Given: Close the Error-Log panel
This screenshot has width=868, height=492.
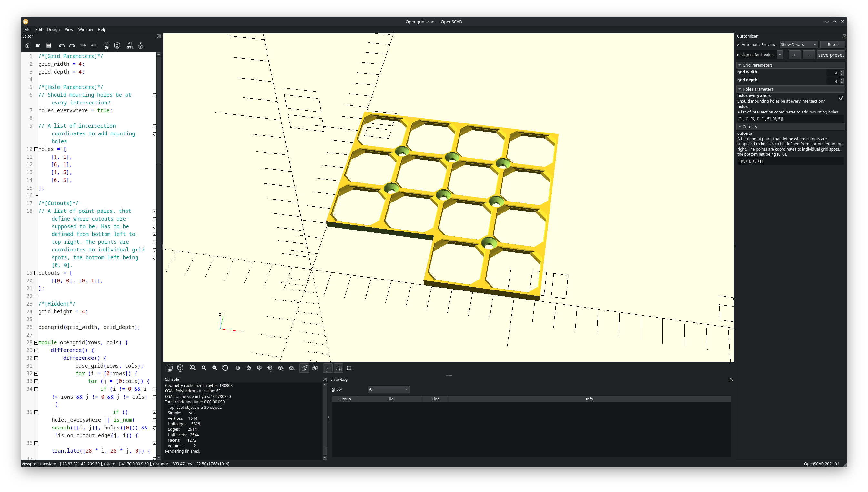Looking at the screenshot, I should coord(732,379).
